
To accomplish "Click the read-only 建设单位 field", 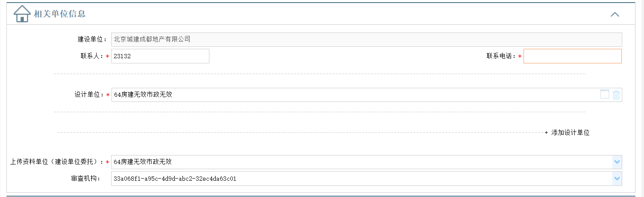I will point(366,39).
